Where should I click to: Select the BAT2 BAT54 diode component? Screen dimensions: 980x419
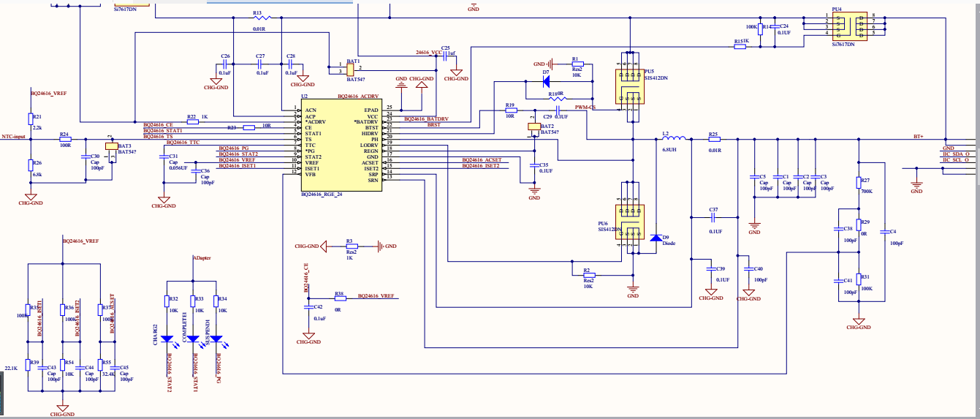pos(534,127)
